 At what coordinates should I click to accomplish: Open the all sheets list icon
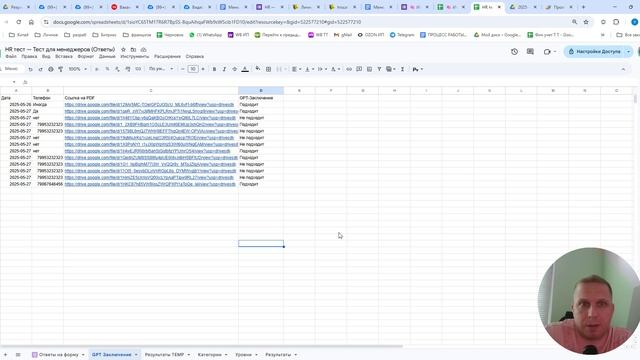[x=18, y=355]
